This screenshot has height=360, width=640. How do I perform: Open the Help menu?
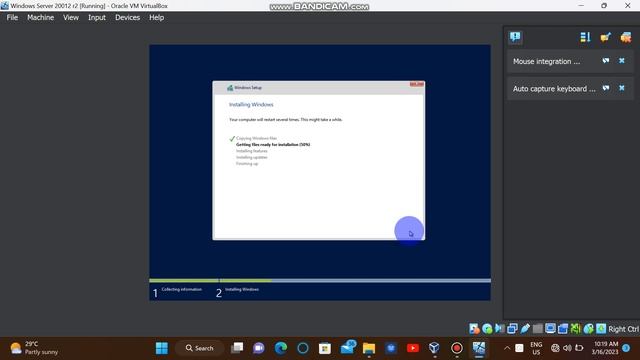tap(156, 18)
